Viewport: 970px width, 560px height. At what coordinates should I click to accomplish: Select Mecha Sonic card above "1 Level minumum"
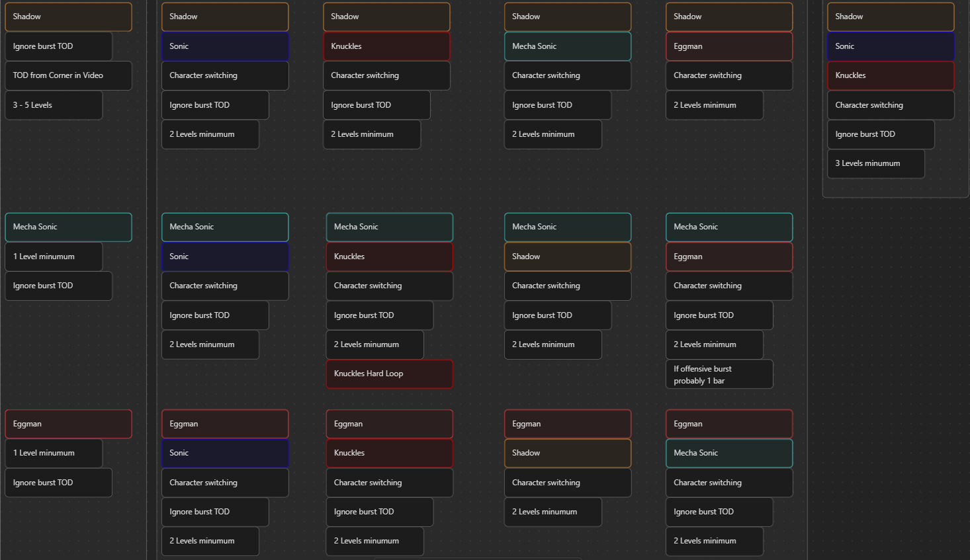coord(68,227)
